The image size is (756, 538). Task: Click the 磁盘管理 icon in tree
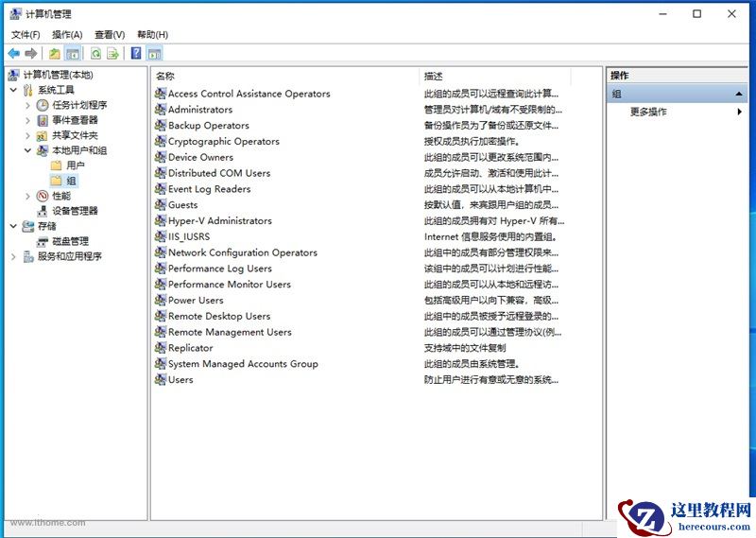coord(43,241)
